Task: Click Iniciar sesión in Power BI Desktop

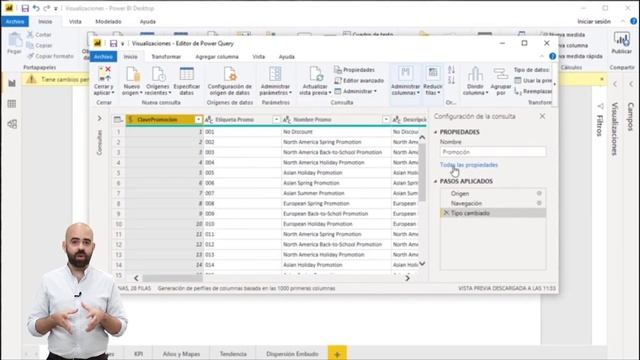Action: click(594, 22)
